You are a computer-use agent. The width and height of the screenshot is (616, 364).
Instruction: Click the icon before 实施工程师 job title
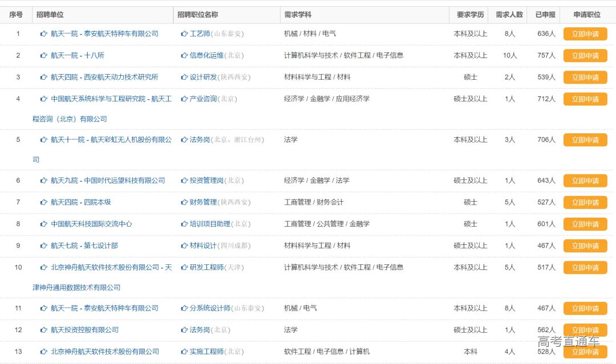(x=184, y=351)
